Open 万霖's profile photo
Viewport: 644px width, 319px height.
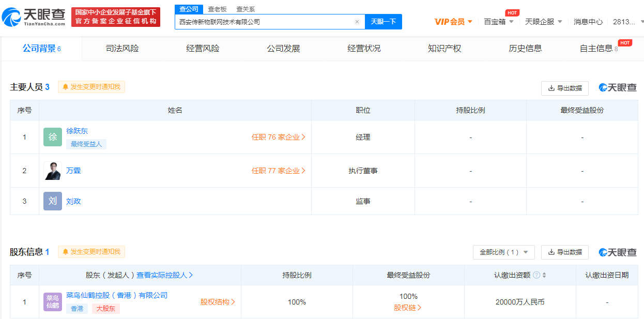pyautogui.click(x=53, y=171)
